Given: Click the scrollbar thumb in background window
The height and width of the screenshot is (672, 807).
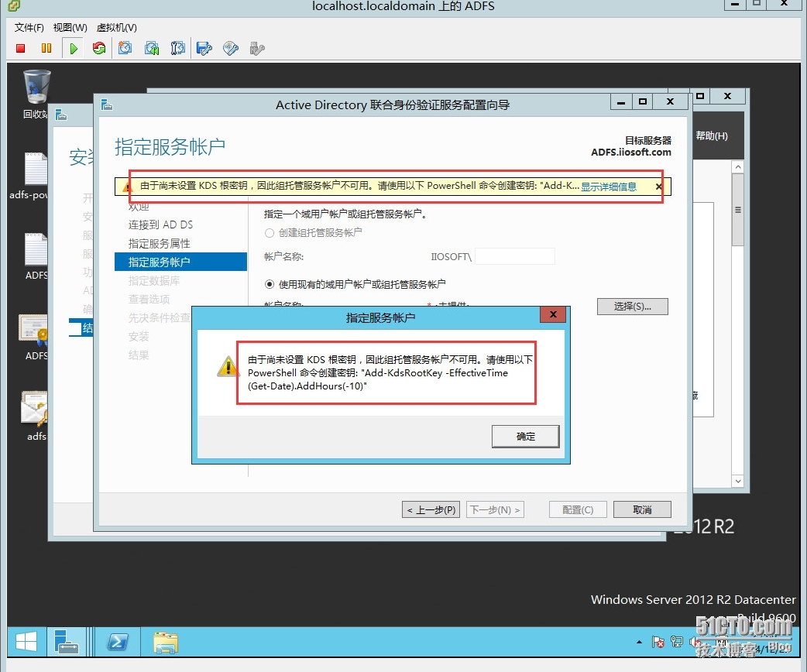Looking at the screenshot, I should coord(738,210).
